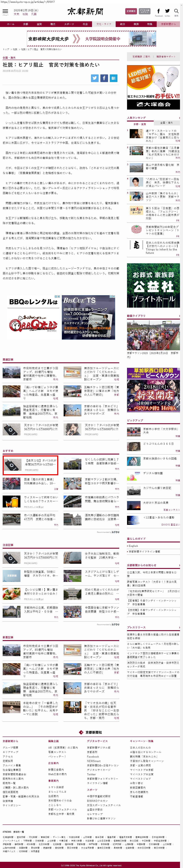
Task: Open footer link 京都新聞デジタル版
Action: coord(98,747)
